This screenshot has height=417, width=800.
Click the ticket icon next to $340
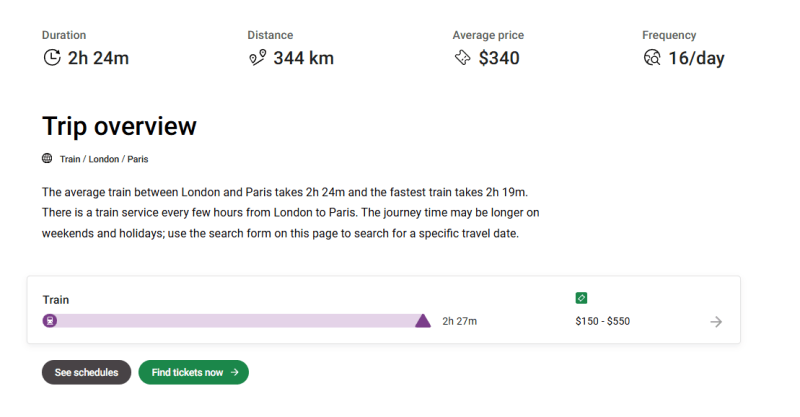pos(462,58)
